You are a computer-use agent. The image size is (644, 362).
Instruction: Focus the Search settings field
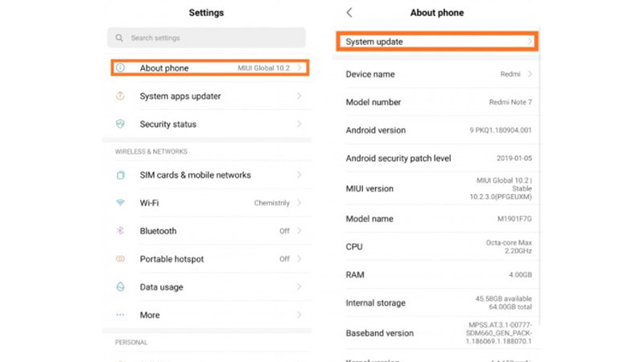tap(207, 38)
